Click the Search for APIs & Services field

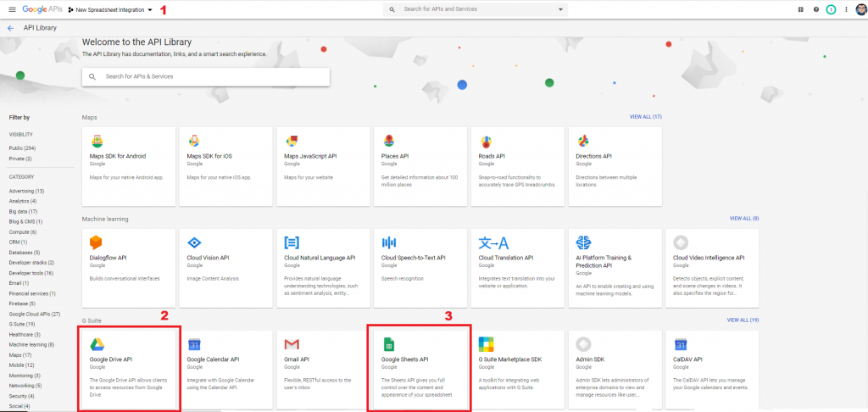click(x=206, y=77)
